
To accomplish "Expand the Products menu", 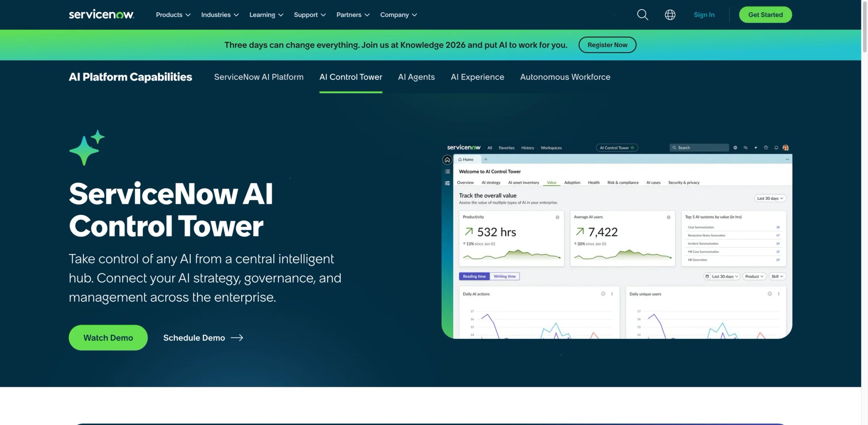I will point(173,15).
